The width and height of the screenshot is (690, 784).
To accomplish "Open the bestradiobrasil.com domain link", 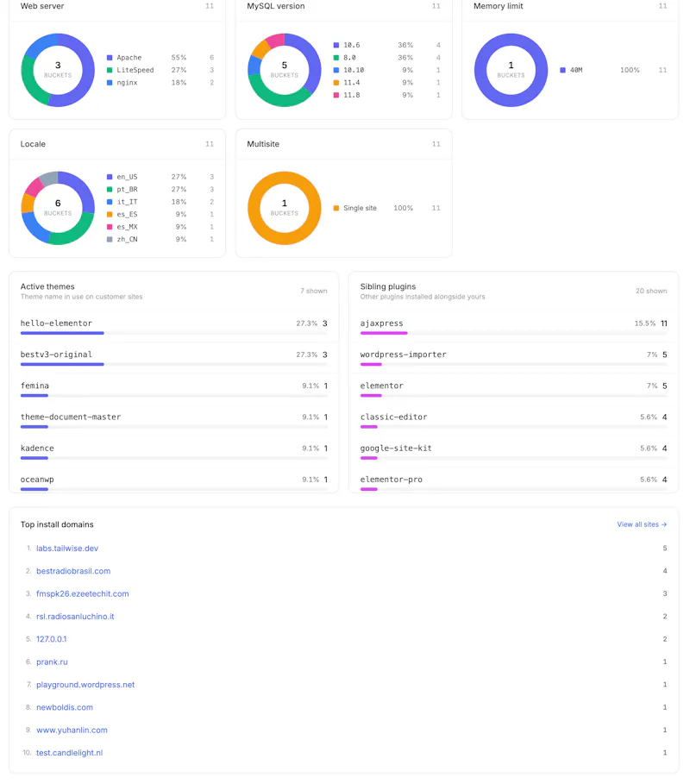I will pyautogui.click(x=73, y=571).
